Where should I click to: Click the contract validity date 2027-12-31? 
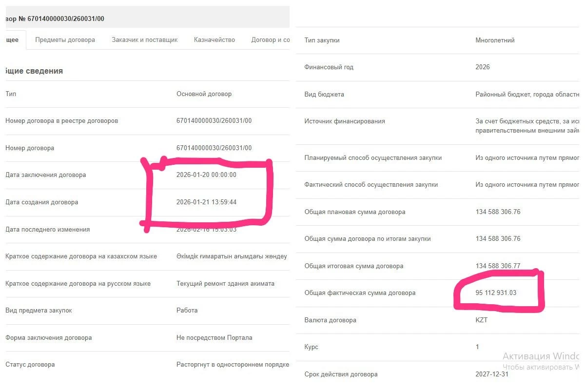tap(491, 374)
